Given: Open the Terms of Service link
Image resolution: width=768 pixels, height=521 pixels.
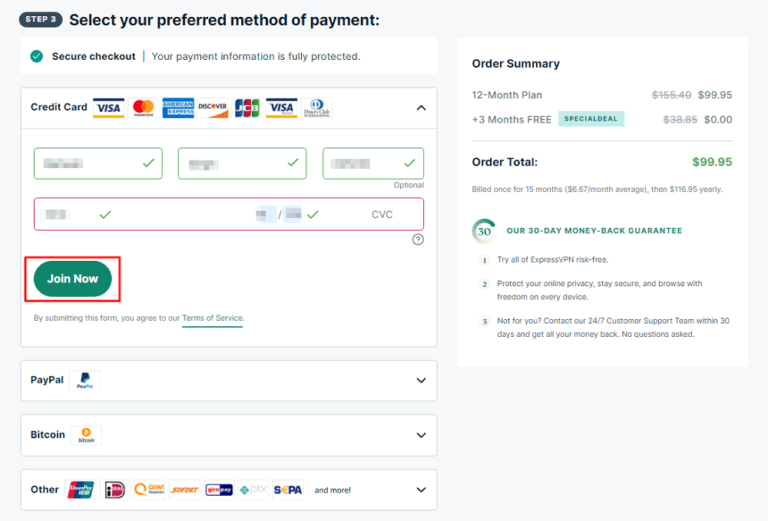Looking at the screenshot, I should tap(213, 318).
